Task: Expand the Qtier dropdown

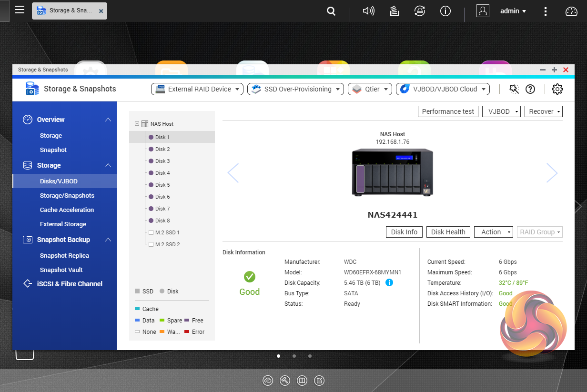Action: point(370,89)
